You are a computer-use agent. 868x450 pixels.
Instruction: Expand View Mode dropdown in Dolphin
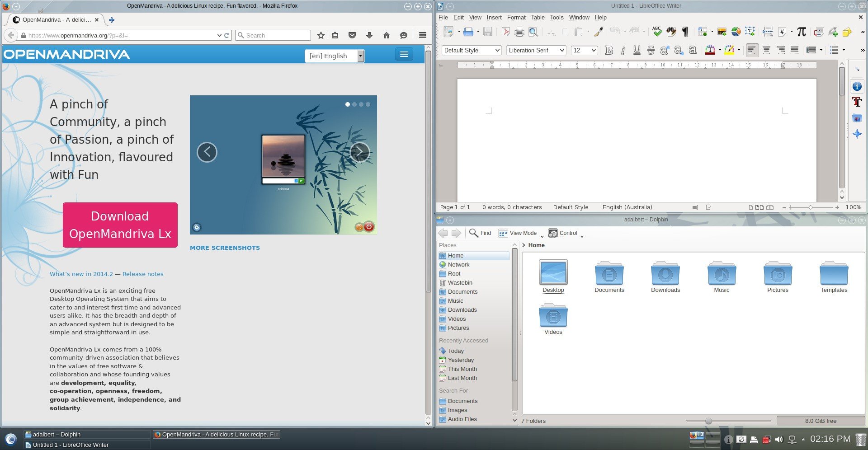520,233
